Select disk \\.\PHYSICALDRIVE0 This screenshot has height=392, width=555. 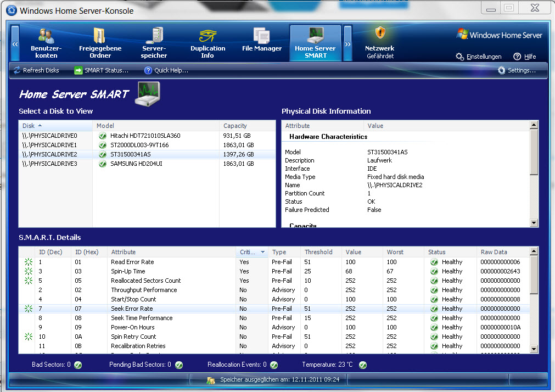tap(147, 136)
